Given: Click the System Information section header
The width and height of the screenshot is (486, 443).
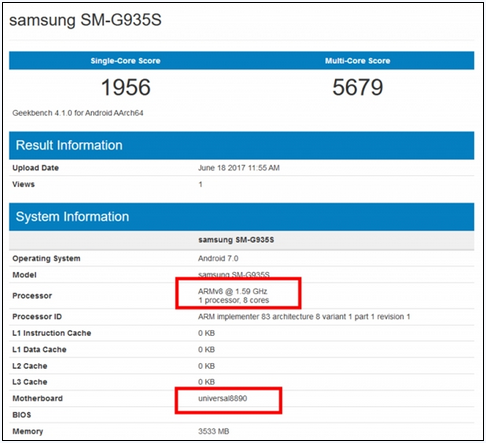Looking at the screenshot, I should tap(241, 217).
